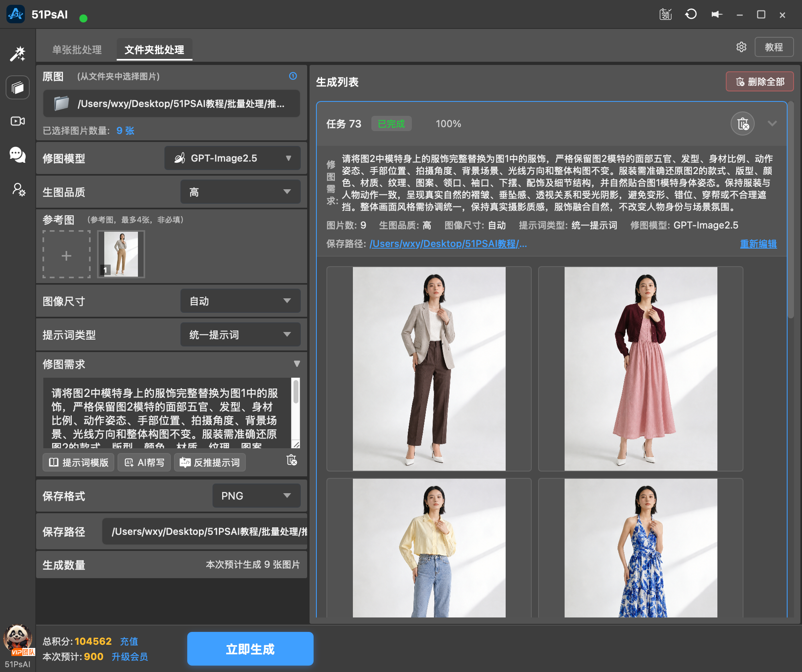Click folder icon to choose source folder

coord(61,103)
